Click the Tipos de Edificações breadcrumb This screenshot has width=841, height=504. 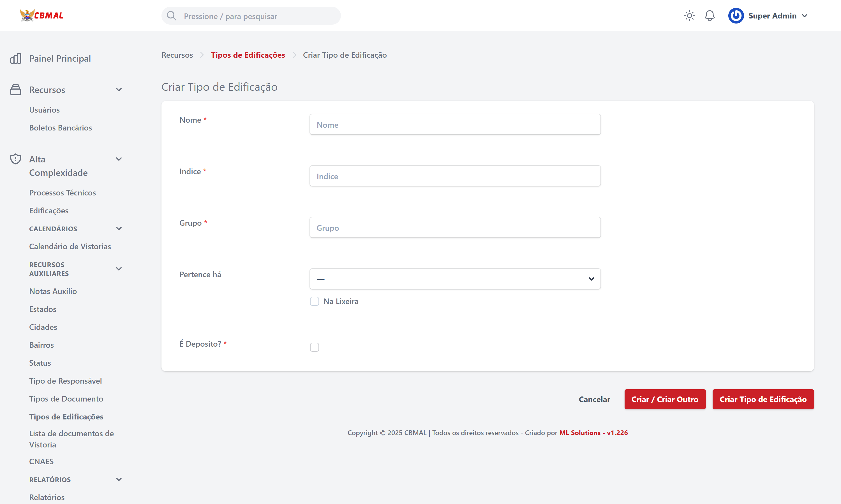point(248,55)
